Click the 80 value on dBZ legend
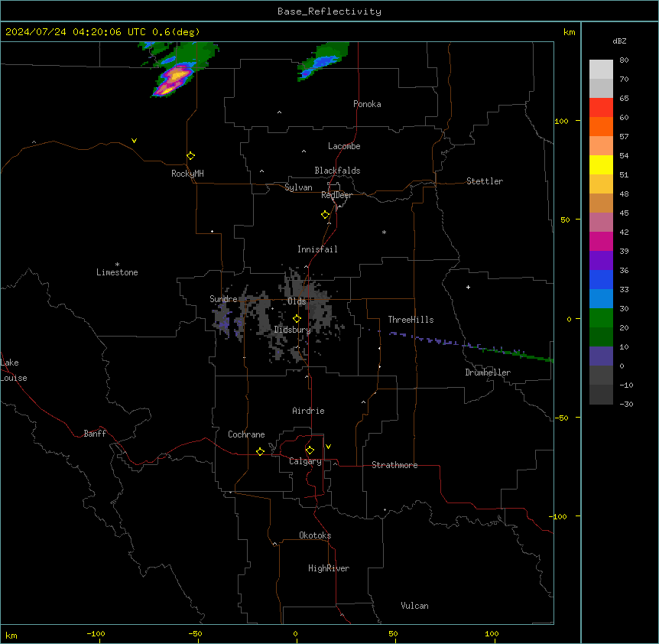 [624, 60]
